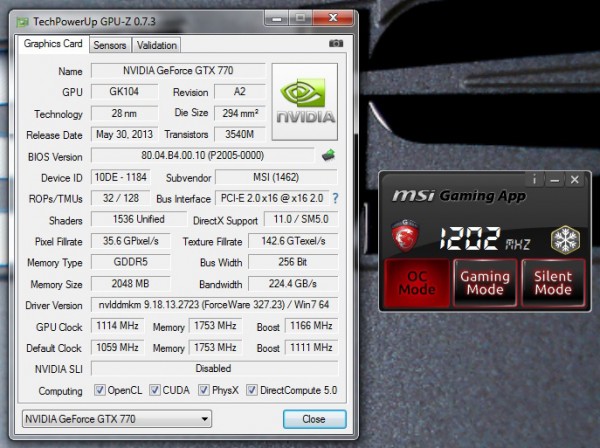Click the GPU field showing GK104

point(124,91)
